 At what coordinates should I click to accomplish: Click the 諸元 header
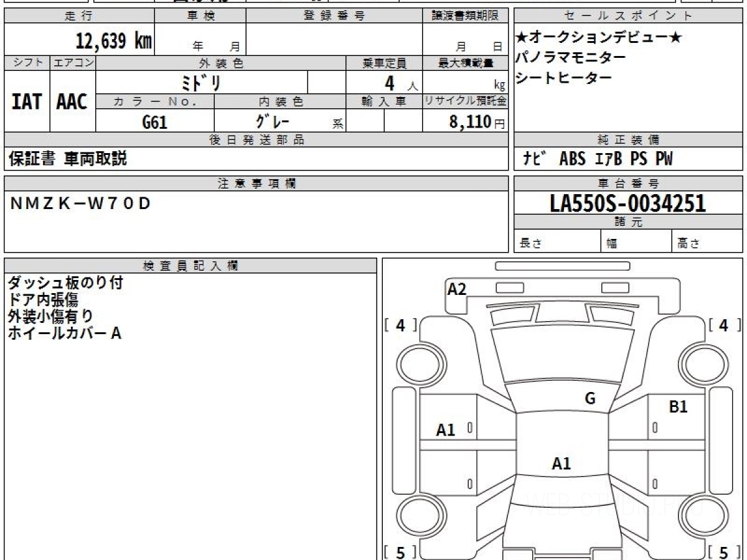point(628,222)
